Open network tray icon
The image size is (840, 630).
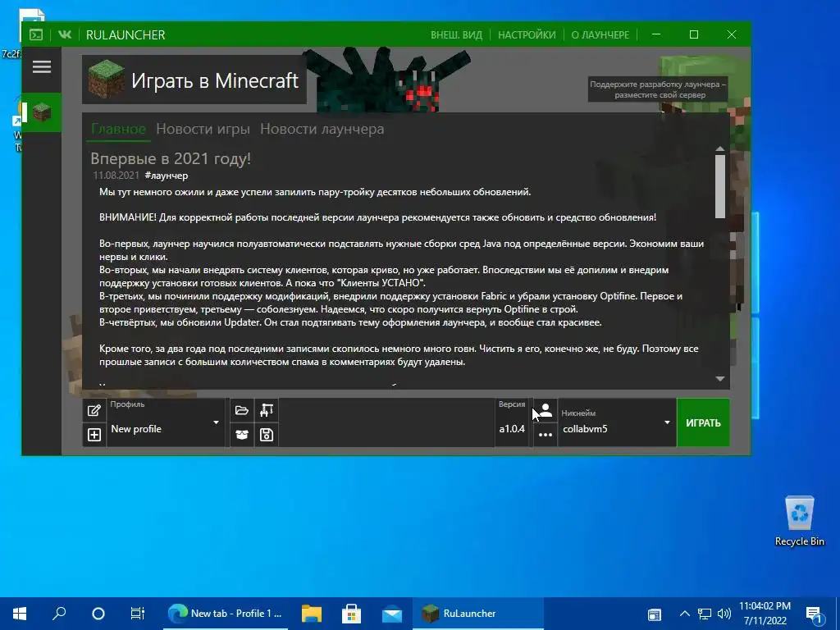(705, 614)
